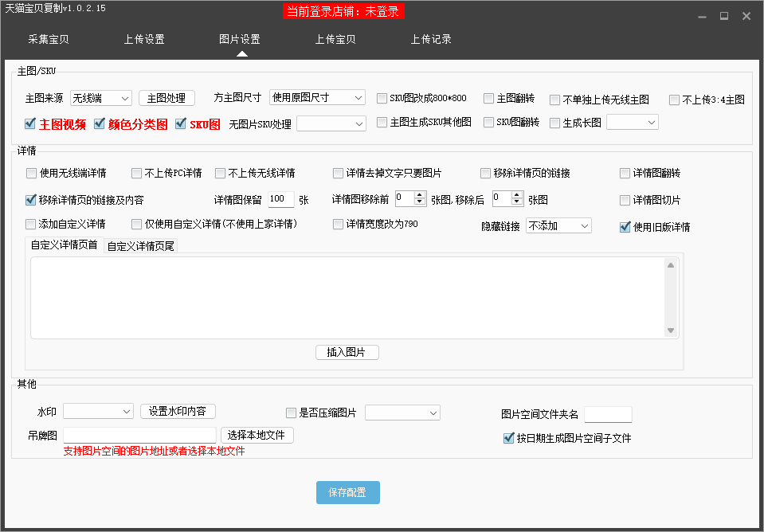Image resolution: width=764 pixels, height=532 pixels.
Task: Open the 隐藏链接 dropdown
Action: pos(558,226)
